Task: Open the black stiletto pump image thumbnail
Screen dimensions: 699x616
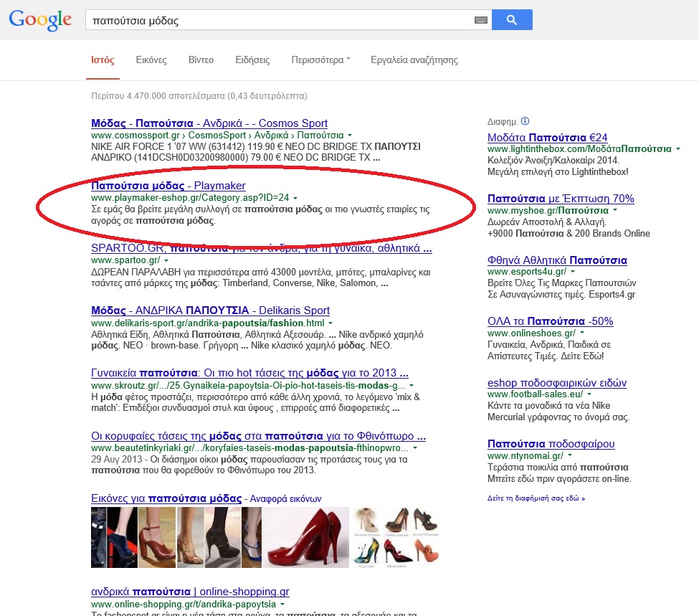Action: pyautogui.click(x=223, y=538)
